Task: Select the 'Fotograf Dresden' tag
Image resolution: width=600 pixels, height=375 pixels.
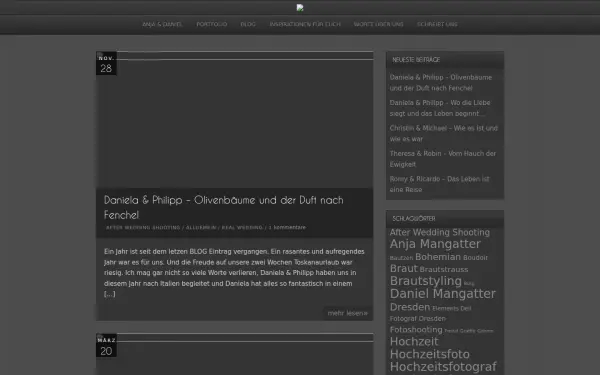Action: click(418, 318)
